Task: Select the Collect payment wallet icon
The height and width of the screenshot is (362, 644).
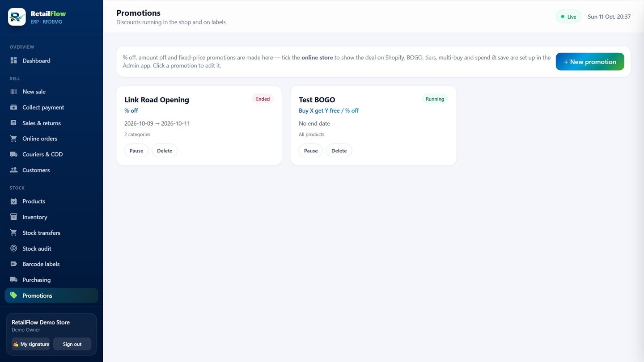Action: click(13, 107)
